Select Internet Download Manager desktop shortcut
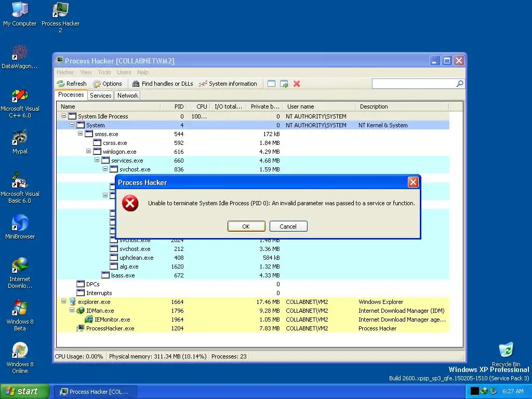 [x=20, y=273]
